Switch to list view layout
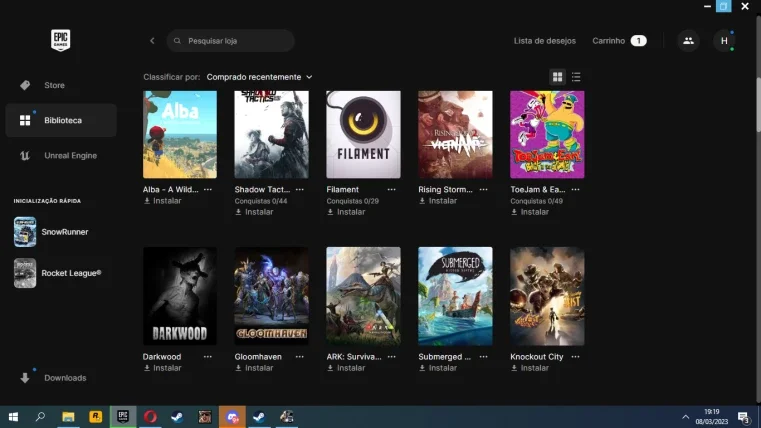The image size is (761, 428). (x=576, y=77)
